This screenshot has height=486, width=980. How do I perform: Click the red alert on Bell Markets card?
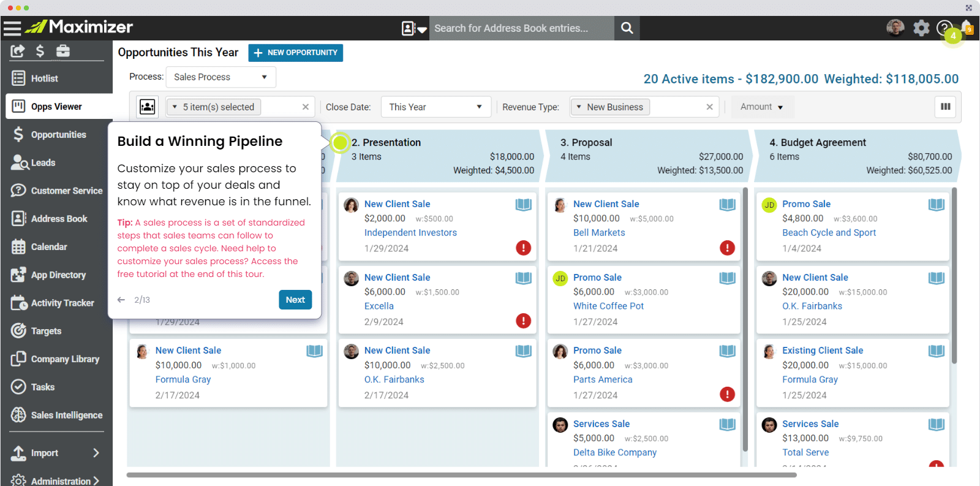[727, 248]
